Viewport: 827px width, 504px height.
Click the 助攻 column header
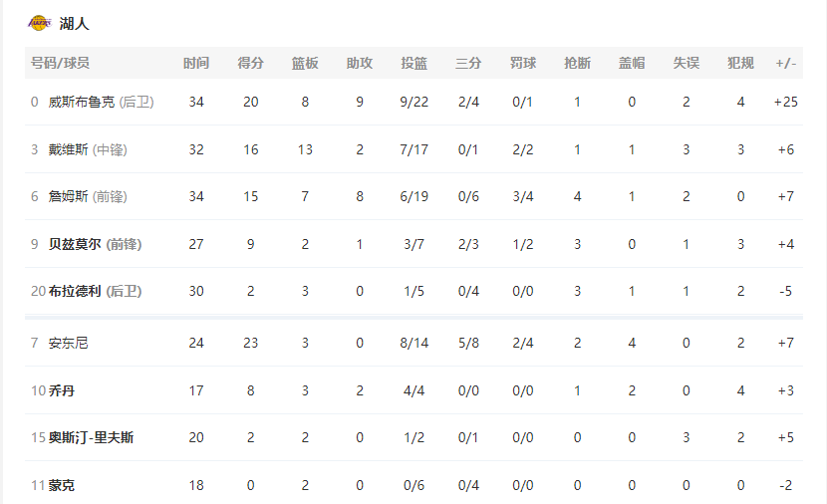pyautogui.click(x=359, y=64)
